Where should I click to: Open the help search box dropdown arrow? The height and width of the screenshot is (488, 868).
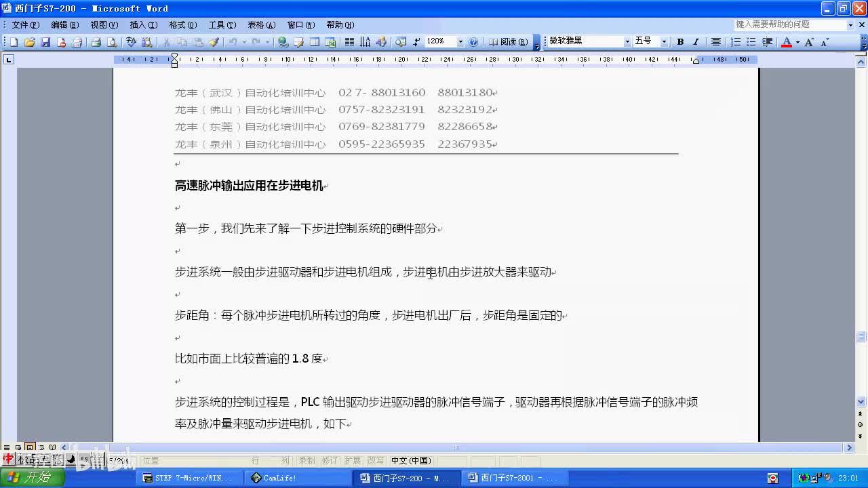[x=850, y=24]
